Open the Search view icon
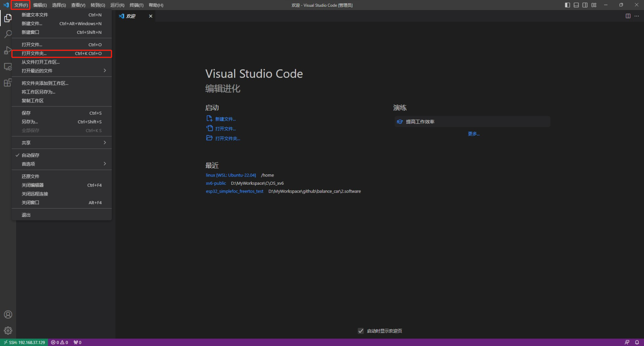Image resolution: width=644 pixels, height=346 pixels. [x=8, y=34]
